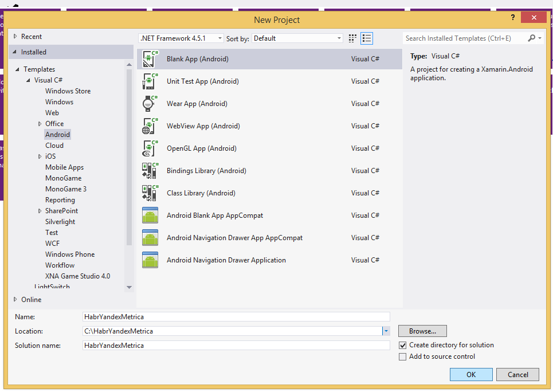Click the Cancel button
This screenshot has width=553, height=392.
pyautogui.click(x=517, y=375)
